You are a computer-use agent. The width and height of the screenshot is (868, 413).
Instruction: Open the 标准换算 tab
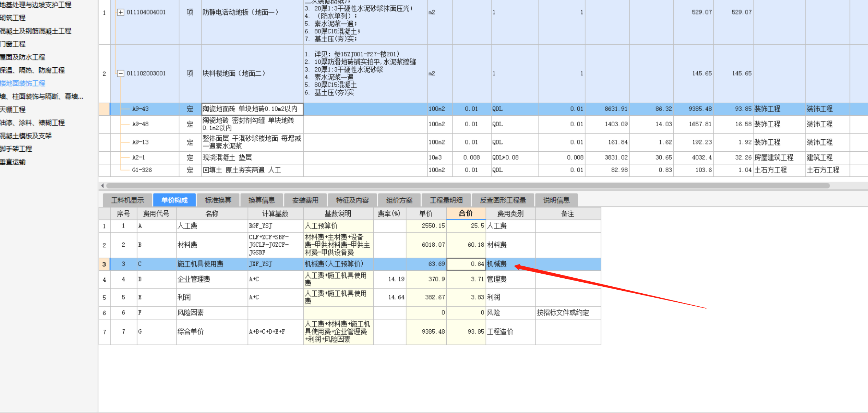click(x=218, y=200)
